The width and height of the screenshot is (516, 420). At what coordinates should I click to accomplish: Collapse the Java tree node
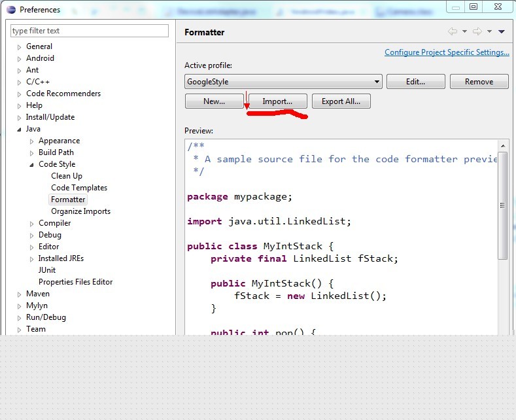click(19, 130)
